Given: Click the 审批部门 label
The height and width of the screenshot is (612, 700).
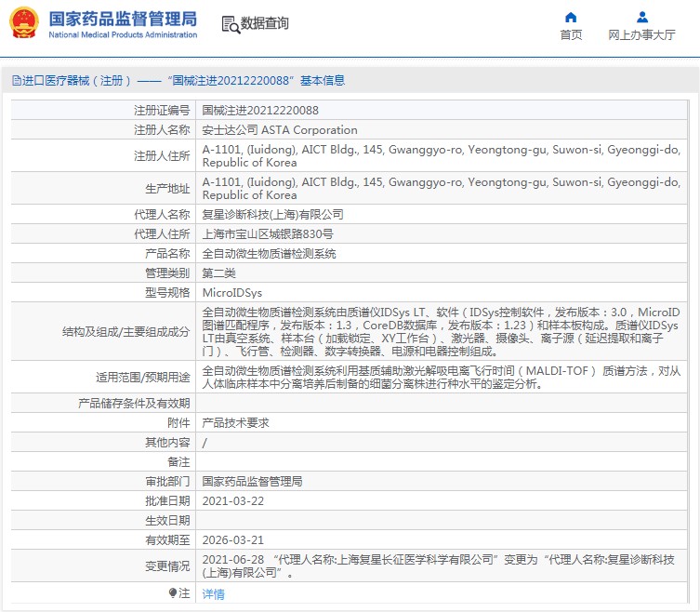Looking at the screenshot, I should (167, 481).
